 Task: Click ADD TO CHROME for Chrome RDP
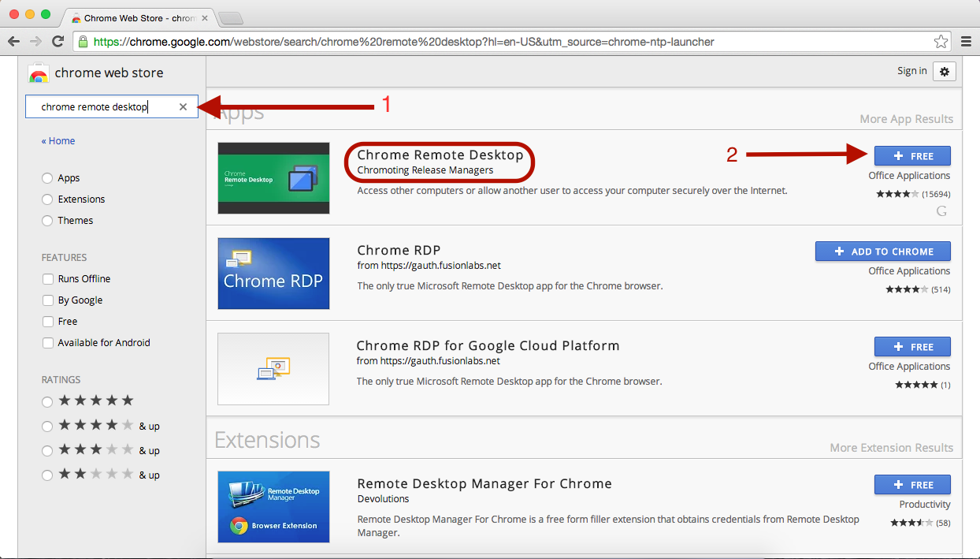click(883, 252)
